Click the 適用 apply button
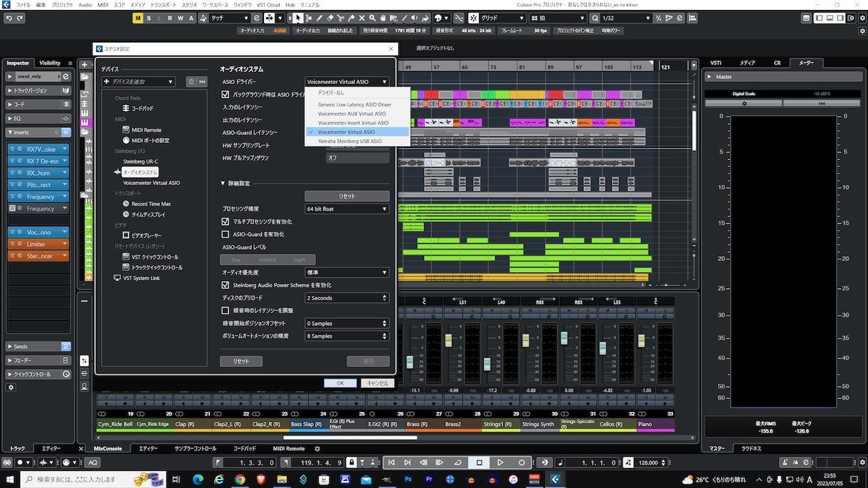Image resolution: width=868 pixels, height=488 pixels. click(x=369, y=361)
